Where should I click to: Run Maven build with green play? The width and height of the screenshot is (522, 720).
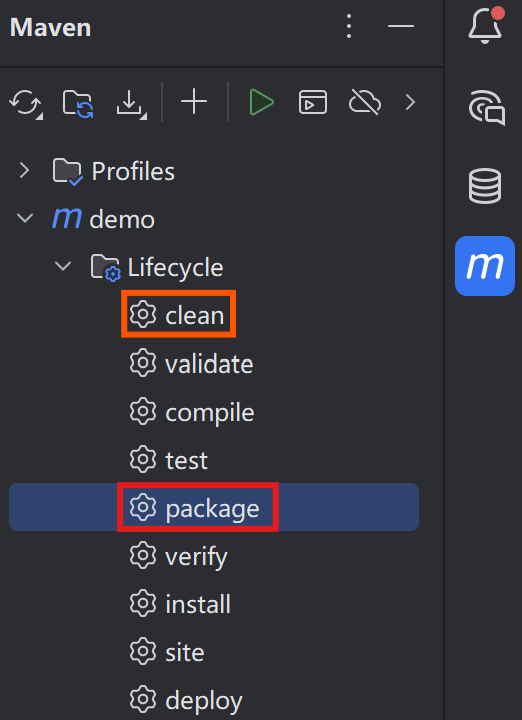[262, 102]
